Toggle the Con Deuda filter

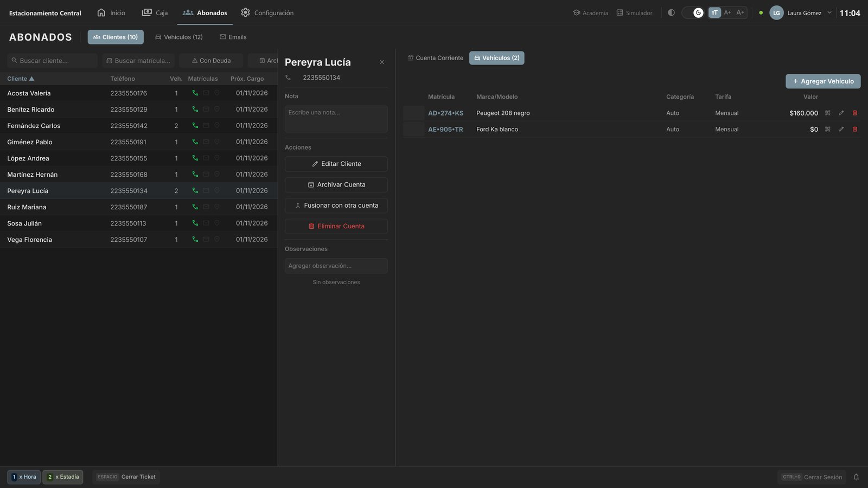(x=211, y=61)
